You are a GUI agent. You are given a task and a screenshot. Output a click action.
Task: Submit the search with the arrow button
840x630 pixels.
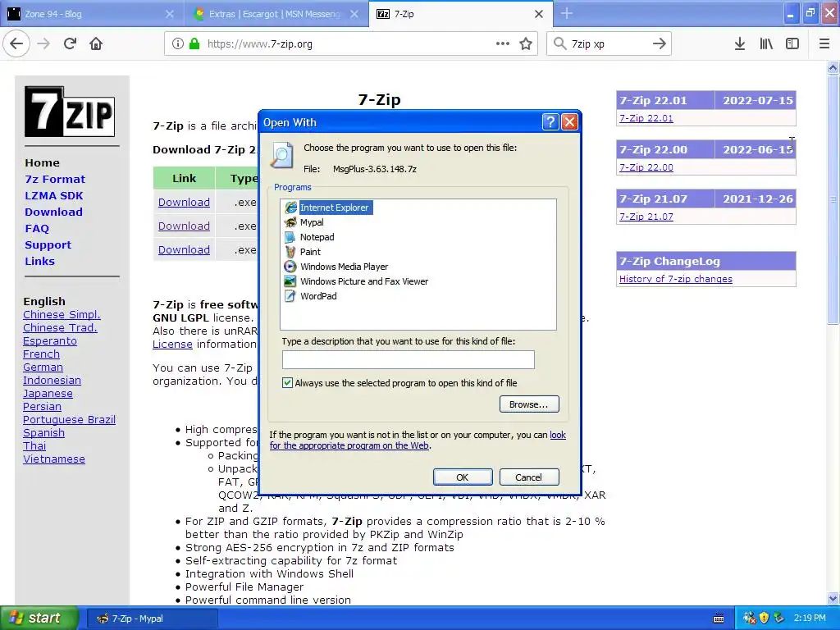[660, 44]
